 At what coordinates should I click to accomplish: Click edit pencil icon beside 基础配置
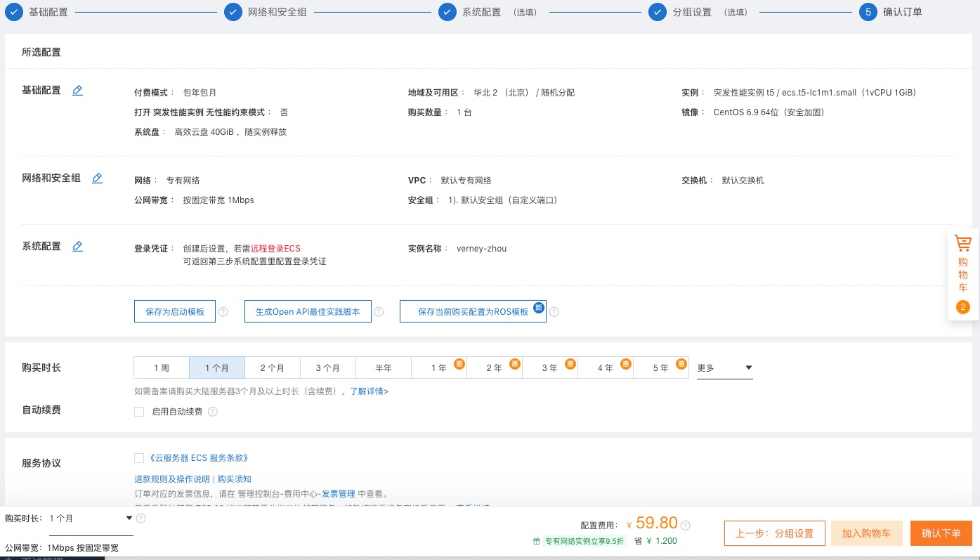coord(78,90)
